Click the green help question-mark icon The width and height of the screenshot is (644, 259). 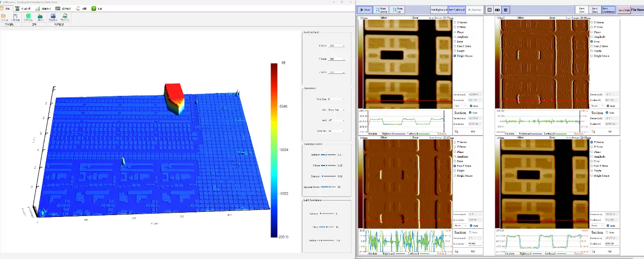pyautogui.click(x=94, y=8)
